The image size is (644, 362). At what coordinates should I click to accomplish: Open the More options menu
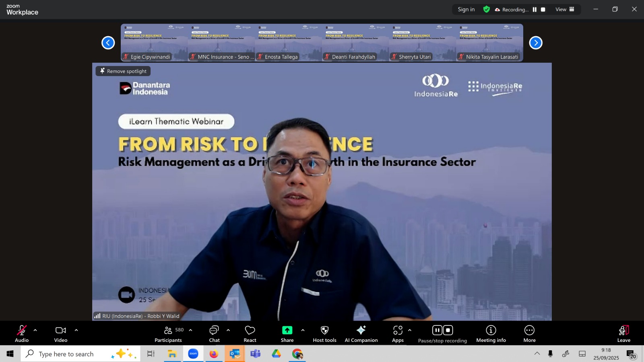point(529,334)
